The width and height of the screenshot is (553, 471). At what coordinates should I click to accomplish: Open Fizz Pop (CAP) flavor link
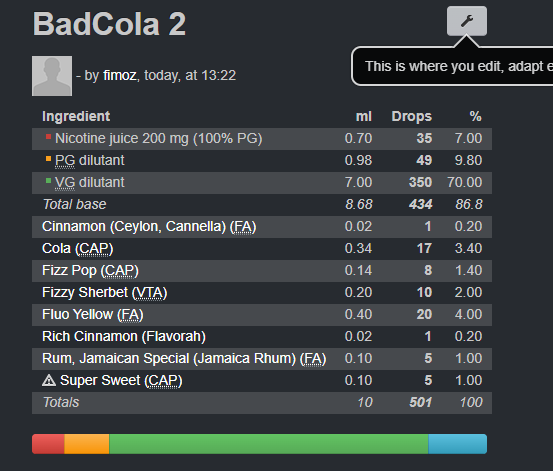pos(90,271)
